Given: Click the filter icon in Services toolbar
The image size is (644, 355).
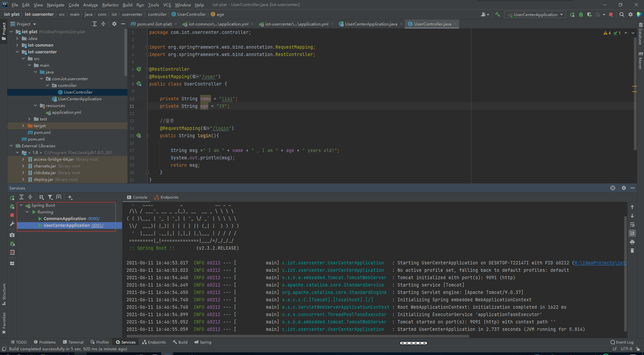Looking at the screenshot, I should tap(50, 197).
